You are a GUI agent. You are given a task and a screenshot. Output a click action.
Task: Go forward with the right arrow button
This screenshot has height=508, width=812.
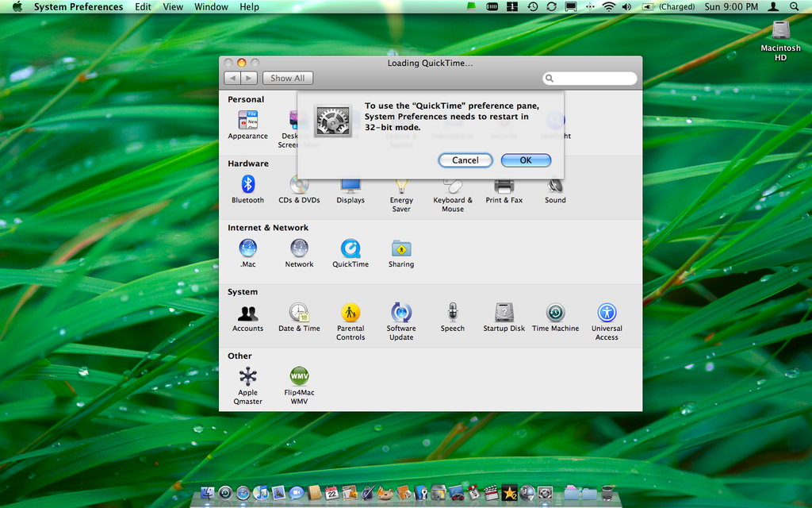click(x=249, y=78)
